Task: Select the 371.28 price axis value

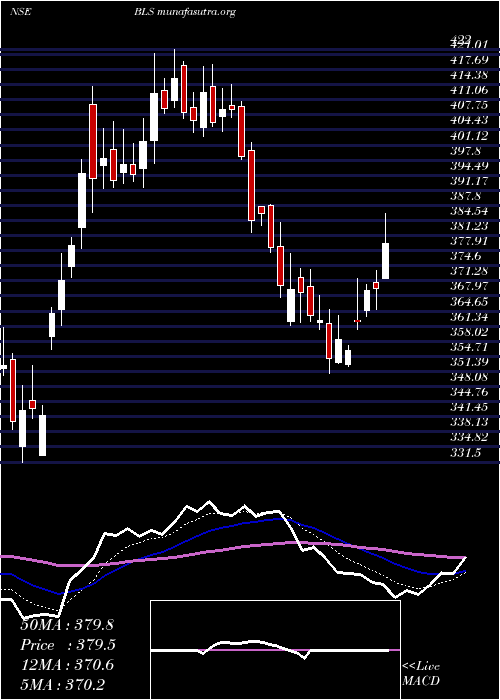Action: 469,271
